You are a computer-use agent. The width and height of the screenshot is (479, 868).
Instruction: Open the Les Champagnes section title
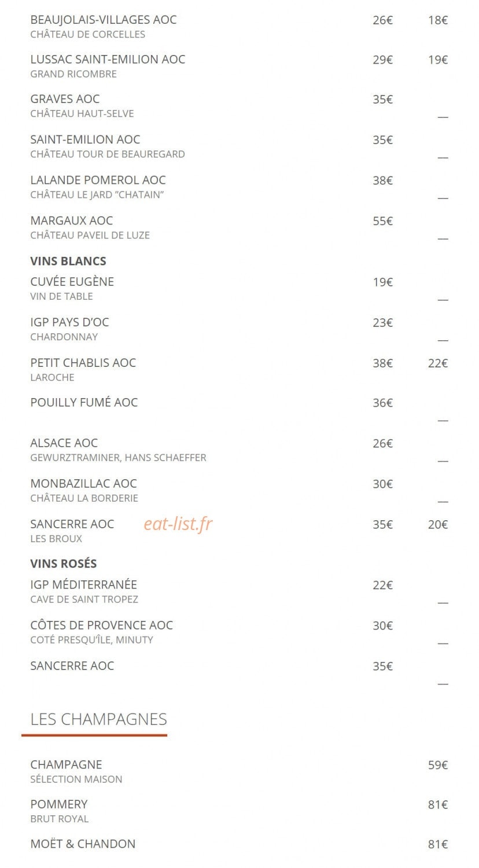(x=98, y=719)
